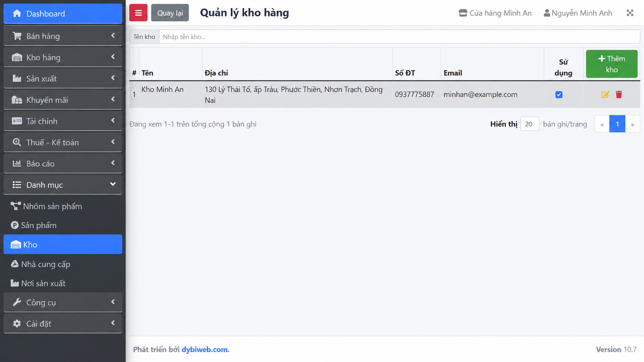The image size is (644, 362).
Task: Click the user icon beside Nguyễn Minh Anh
Action: pos(547,13)
